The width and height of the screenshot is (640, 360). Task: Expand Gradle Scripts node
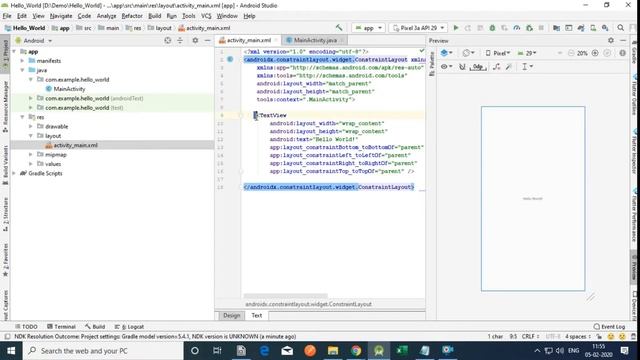click(14, 173)
